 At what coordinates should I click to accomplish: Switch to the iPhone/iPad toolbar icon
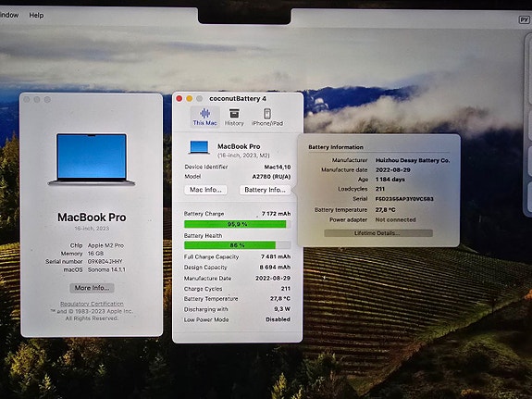(267, 117)
